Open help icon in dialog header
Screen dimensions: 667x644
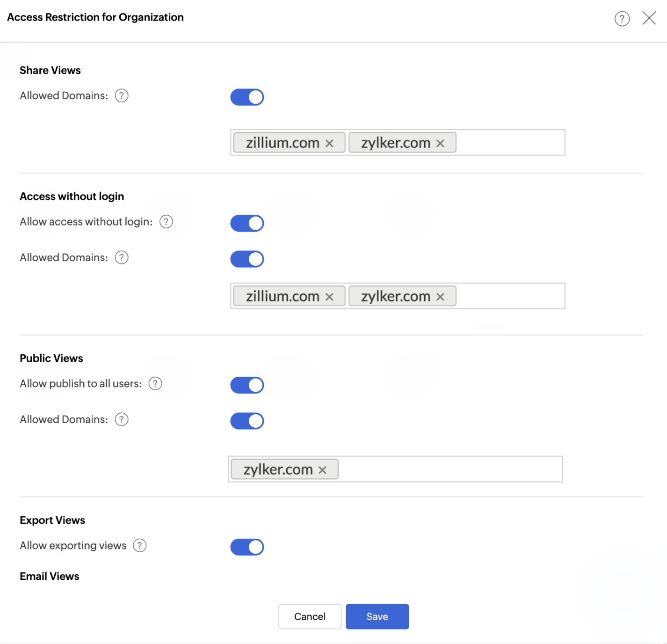tap(622, 19)
